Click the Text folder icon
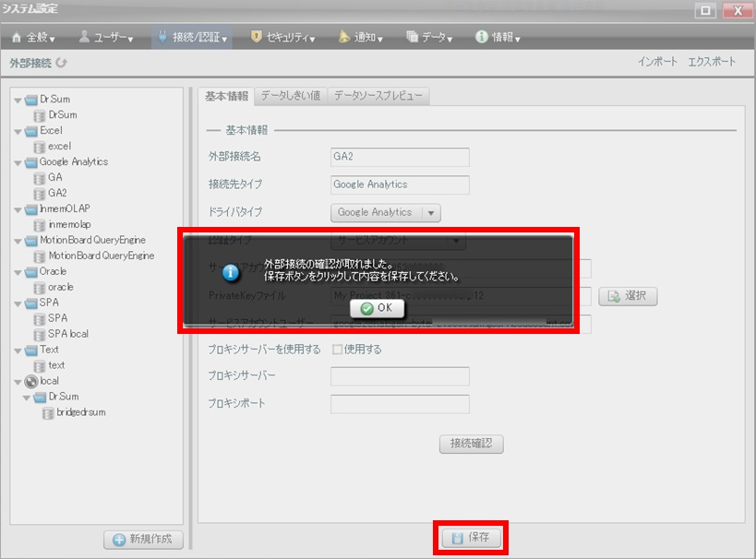This screenshot has width=756, height=559. [x=30, y=350]
